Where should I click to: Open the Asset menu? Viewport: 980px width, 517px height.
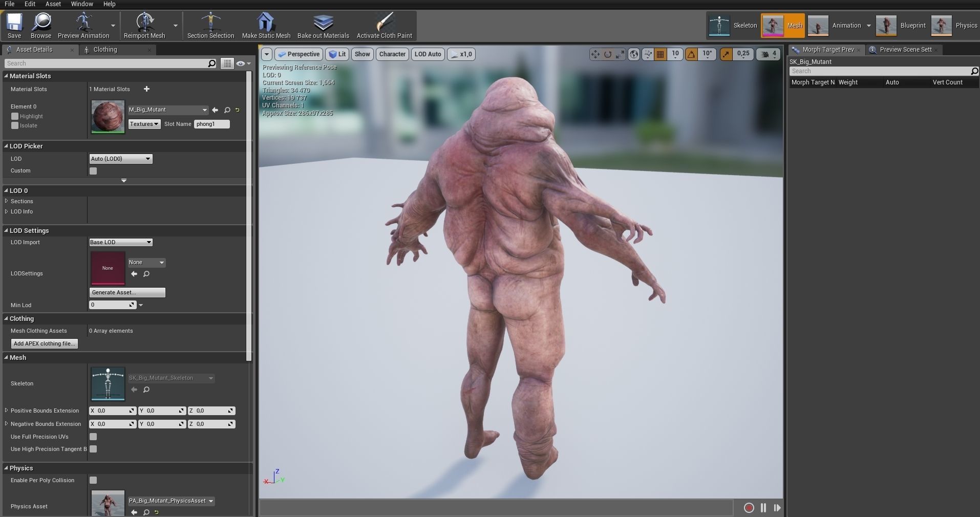(53, 4)
